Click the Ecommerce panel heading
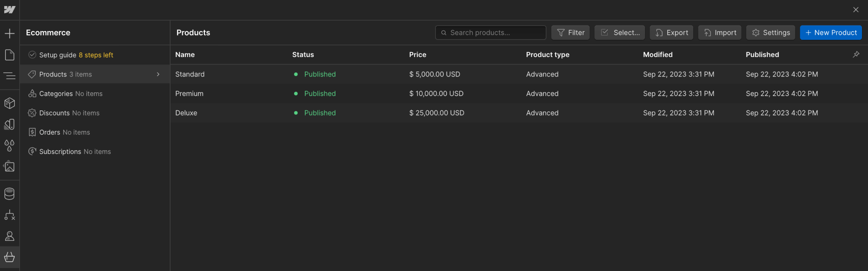The width and height of the screenshot is (868, 271). (x=48, y=32)
